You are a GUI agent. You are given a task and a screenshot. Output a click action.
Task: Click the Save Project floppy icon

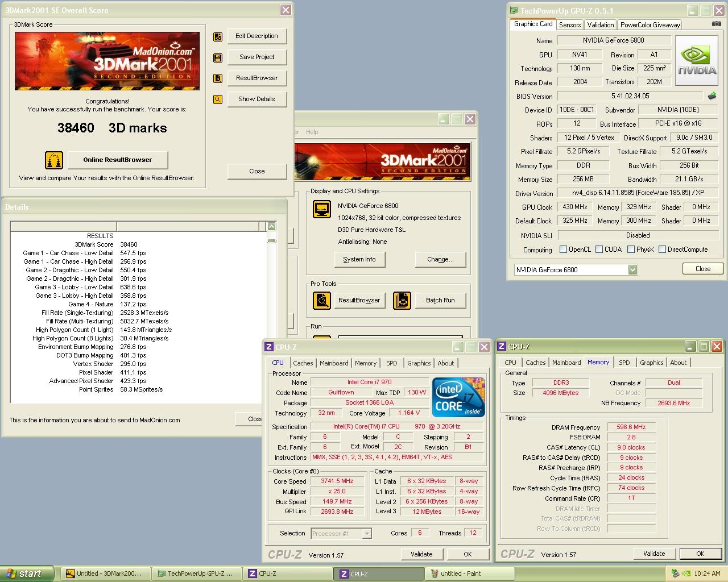(218, 57)
